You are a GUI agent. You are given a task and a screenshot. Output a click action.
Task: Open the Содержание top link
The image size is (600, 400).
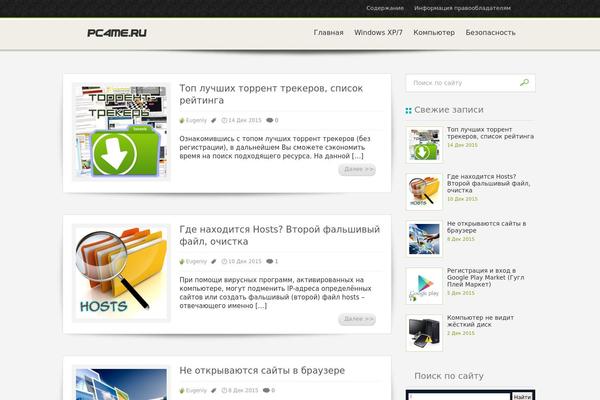385,8
